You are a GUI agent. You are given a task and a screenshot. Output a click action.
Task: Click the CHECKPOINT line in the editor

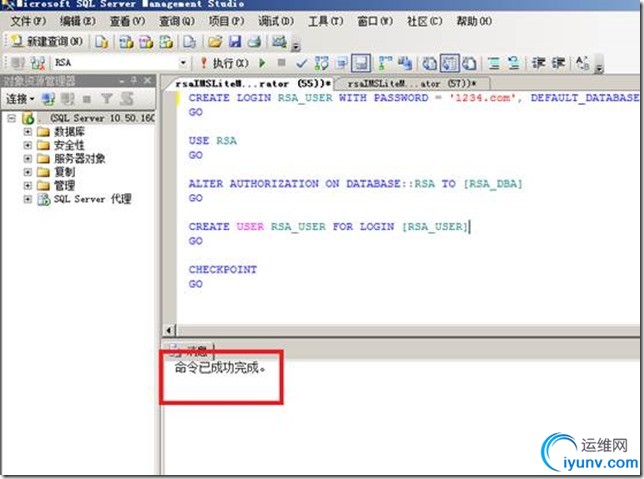[223, 269]
